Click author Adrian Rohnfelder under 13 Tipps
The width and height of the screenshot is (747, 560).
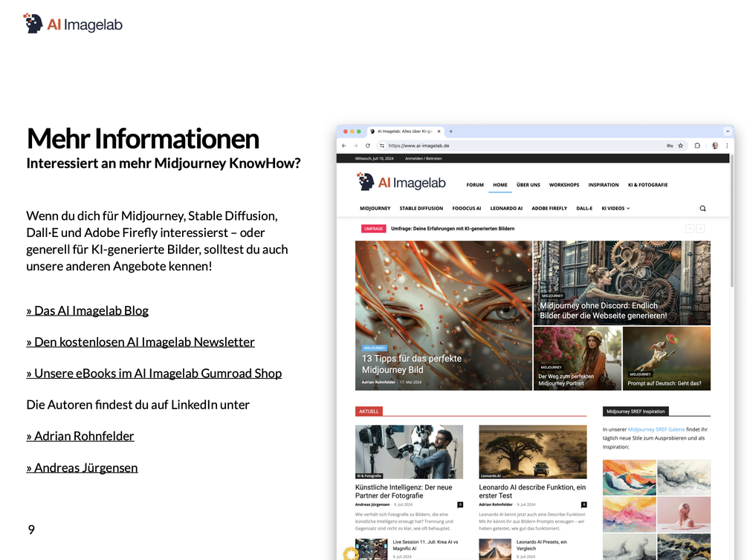tap(378, 382)
